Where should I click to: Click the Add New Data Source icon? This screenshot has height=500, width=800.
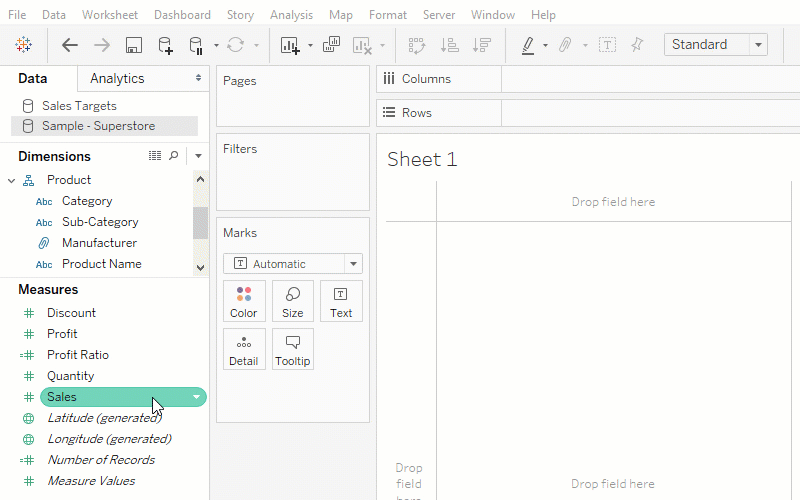tap(166, 45)
